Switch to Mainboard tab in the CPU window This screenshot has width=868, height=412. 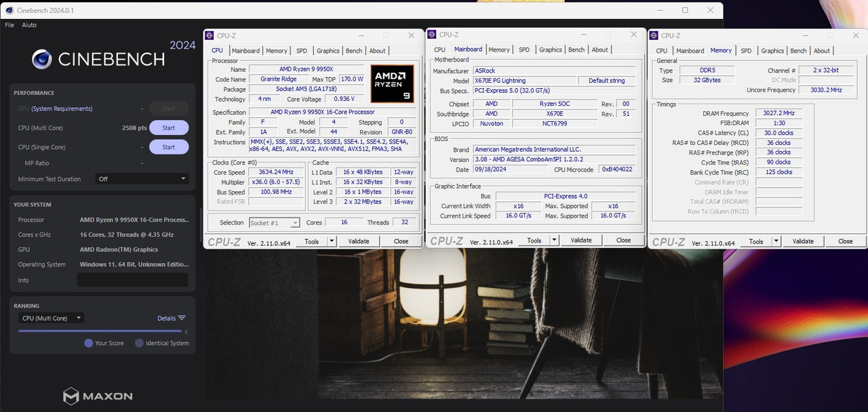[245, 51]
